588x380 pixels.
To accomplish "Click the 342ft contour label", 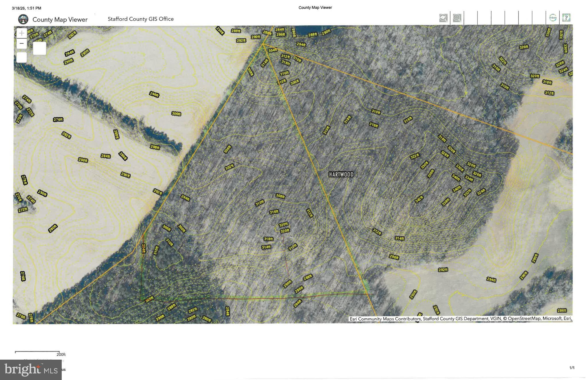I will click(x=419, y=199).
